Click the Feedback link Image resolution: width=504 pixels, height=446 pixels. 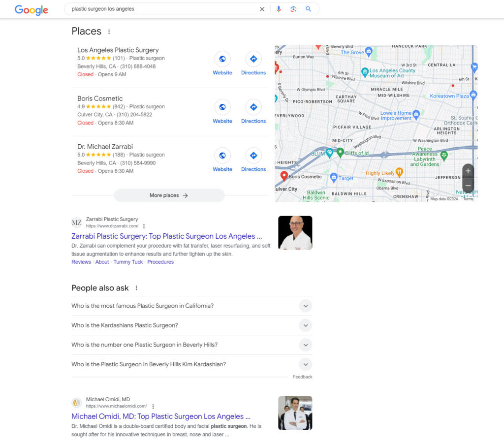303,377
